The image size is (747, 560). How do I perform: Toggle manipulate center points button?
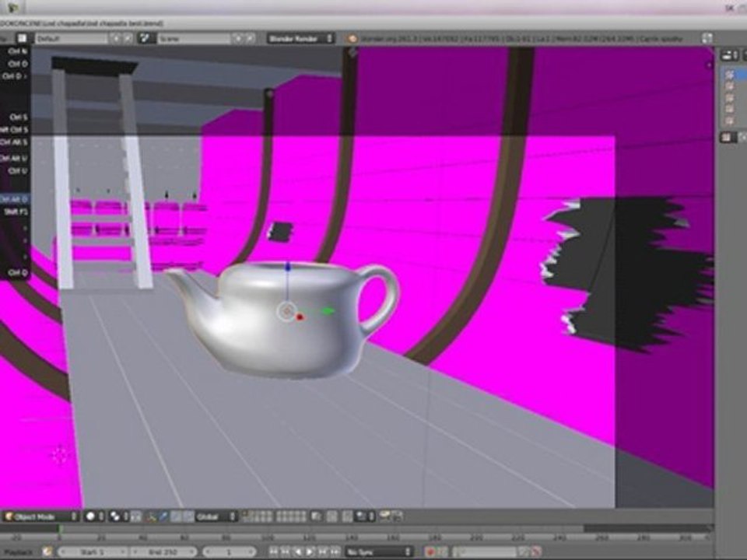tap(136, 516)
